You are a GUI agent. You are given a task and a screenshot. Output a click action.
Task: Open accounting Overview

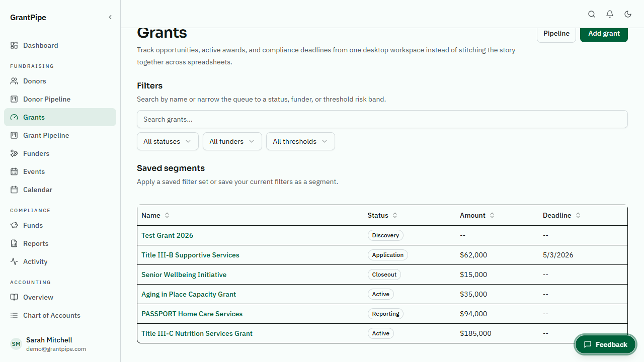[x=60, y=297]
